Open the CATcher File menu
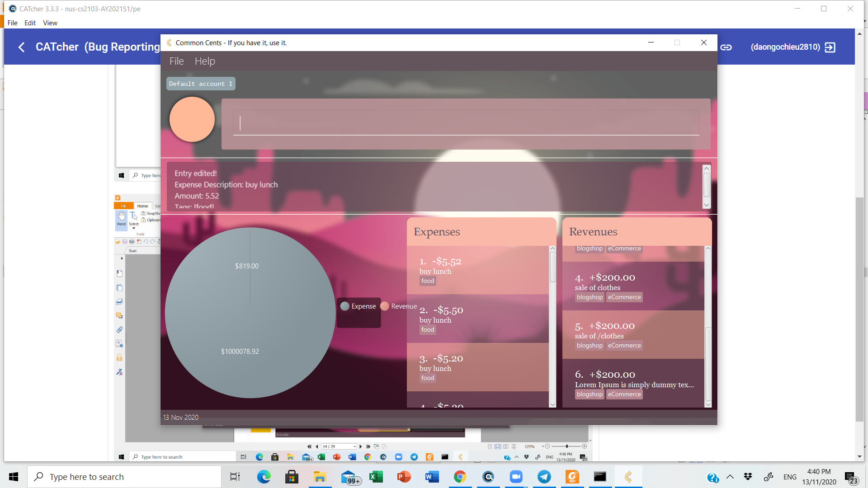The height and width of the screenshot is (488, 868). point(12,23)
